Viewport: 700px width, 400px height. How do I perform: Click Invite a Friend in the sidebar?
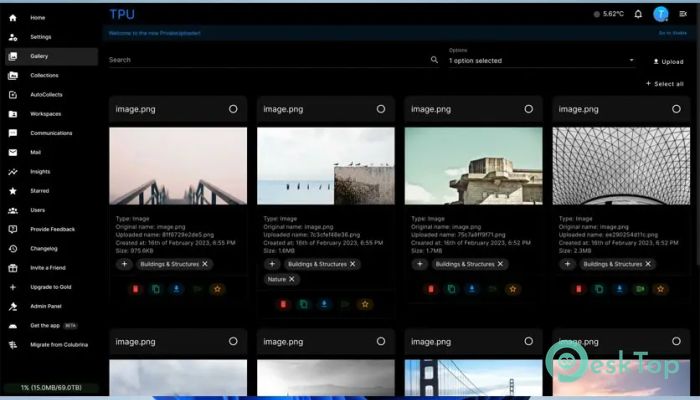(51, 268)
